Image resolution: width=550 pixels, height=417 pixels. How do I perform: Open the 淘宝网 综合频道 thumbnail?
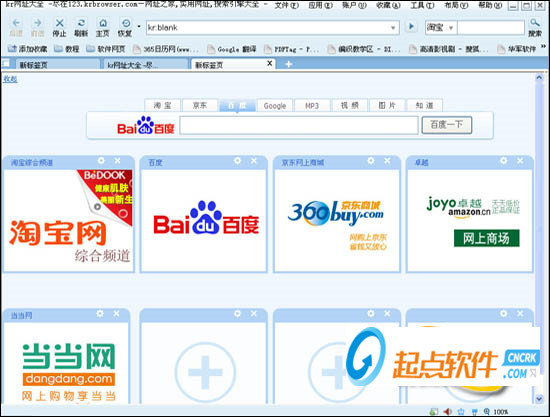69,220
